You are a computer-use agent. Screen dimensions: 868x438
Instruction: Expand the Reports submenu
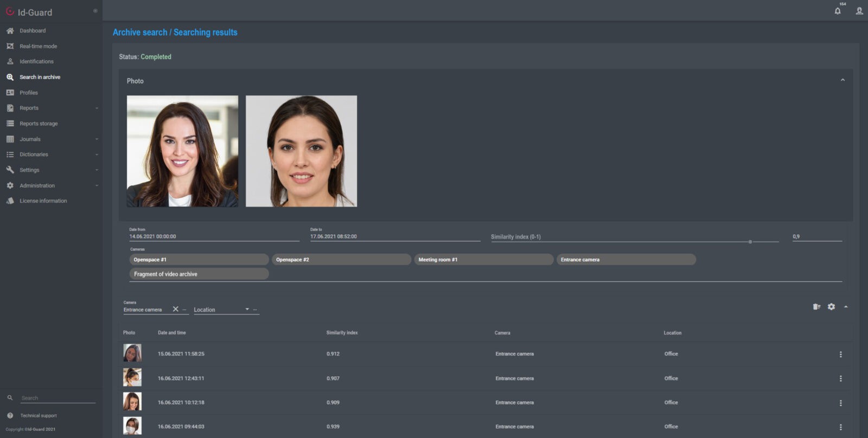97,108
